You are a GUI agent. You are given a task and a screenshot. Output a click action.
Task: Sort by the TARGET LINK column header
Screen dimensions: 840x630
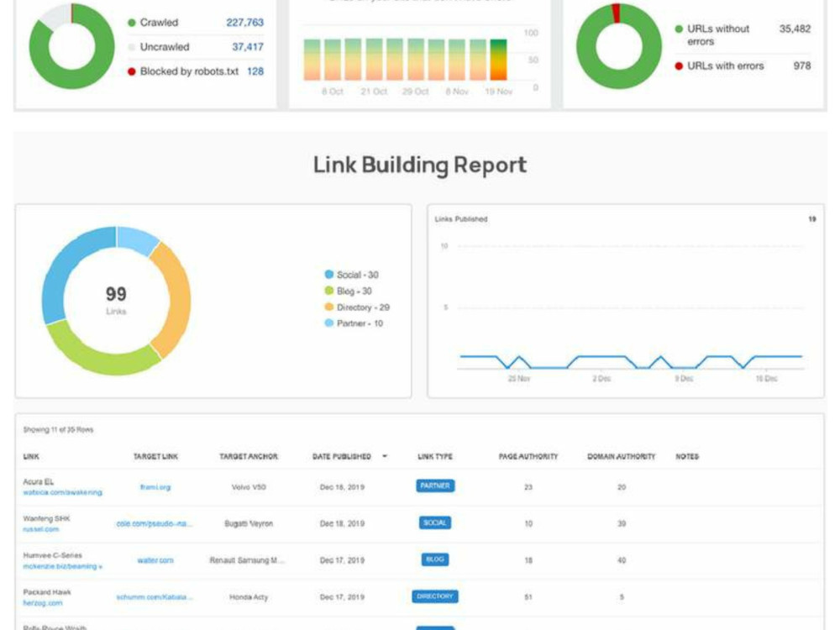point(155,456)
